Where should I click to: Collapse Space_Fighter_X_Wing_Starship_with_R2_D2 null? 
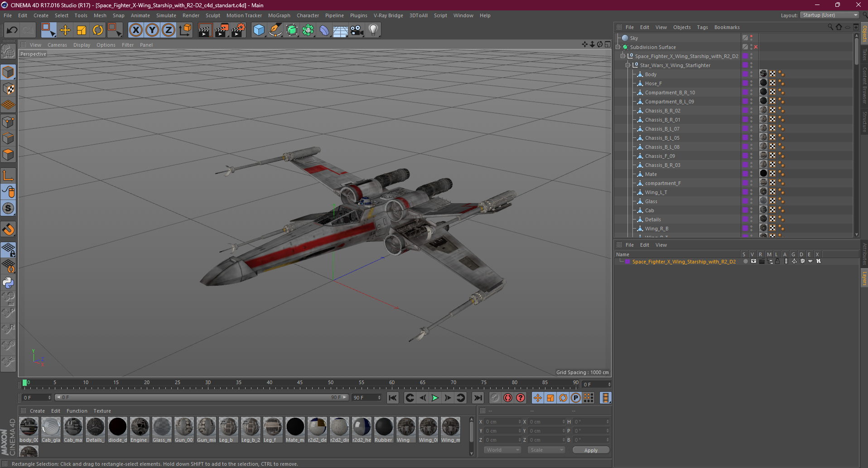623,56
